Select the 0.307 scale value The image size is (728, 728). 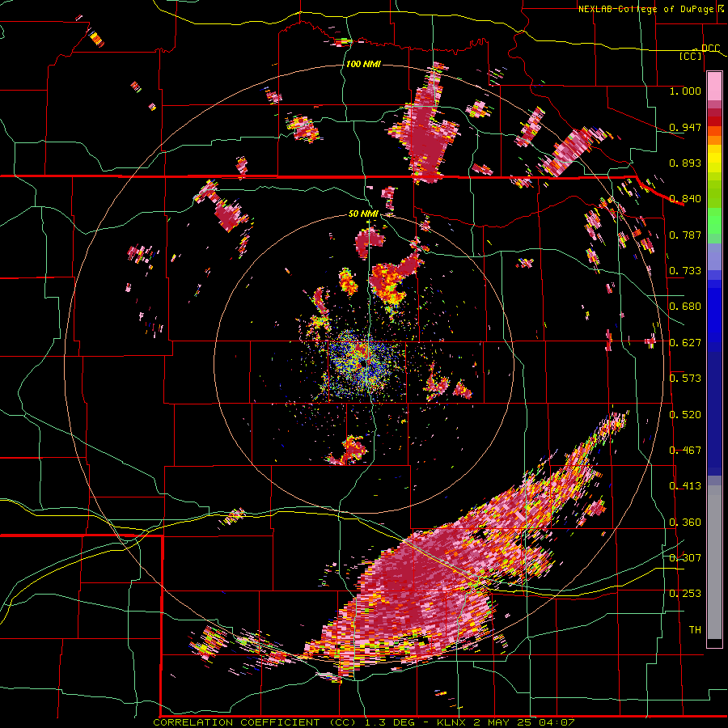tap(685, 558)
